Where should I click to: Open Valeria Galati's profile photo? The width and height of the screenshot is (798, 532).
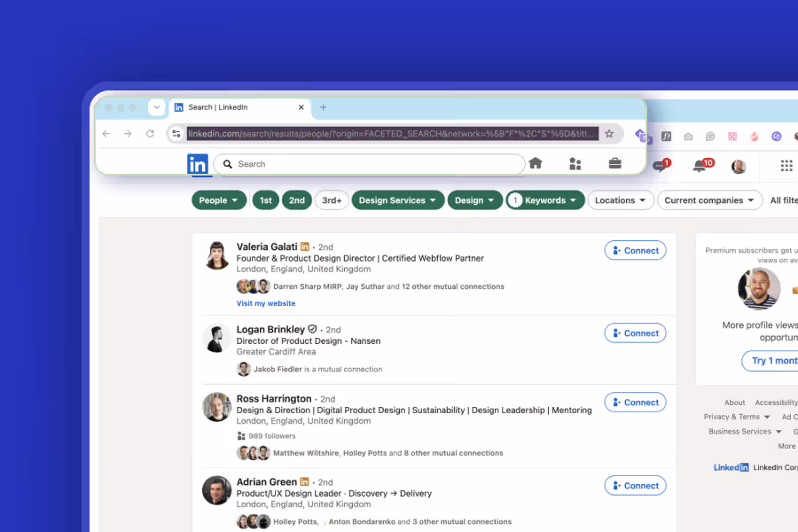point(217,255)
